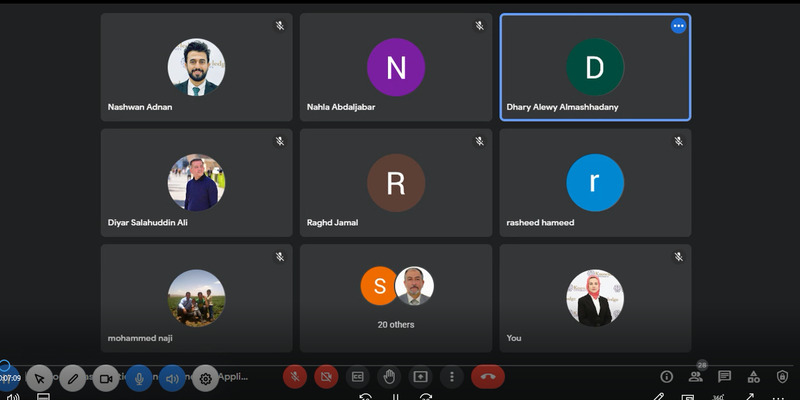Click the blue speaker system-audio button
This screenshot has height=400, width=800.
coord(172,378)
